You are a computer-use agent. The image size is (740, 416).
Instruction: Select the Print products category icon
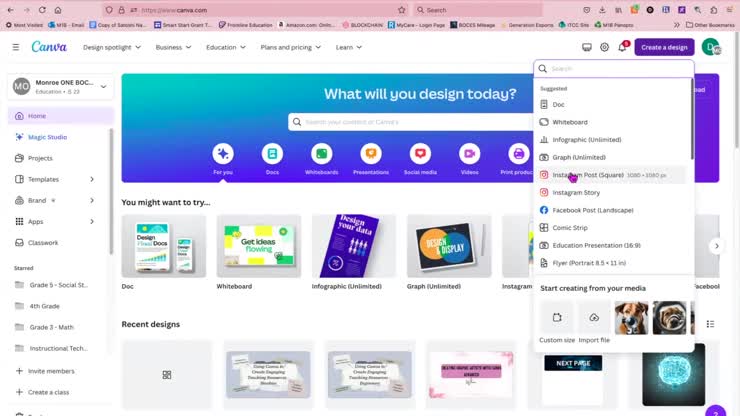(x=519, y=154)
